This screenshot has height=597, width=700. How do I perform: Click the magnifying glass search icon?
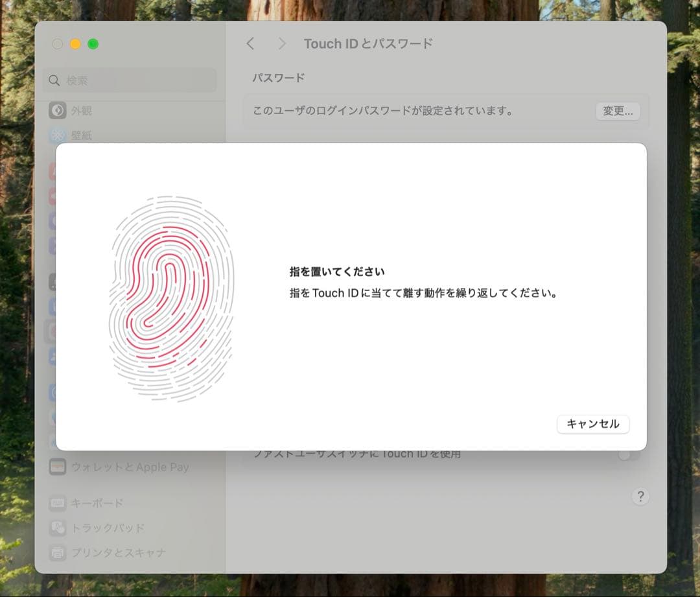coord(54,80)
